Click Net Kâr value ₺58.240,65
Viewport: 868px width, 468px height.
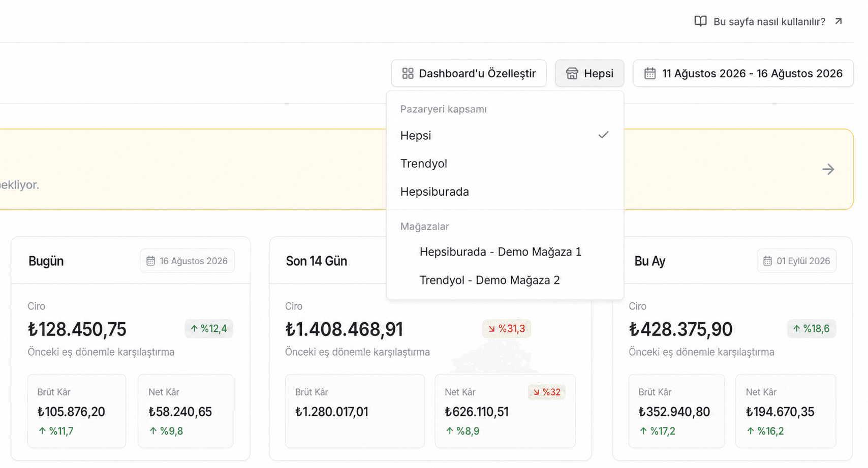click(x=180, y=412)
